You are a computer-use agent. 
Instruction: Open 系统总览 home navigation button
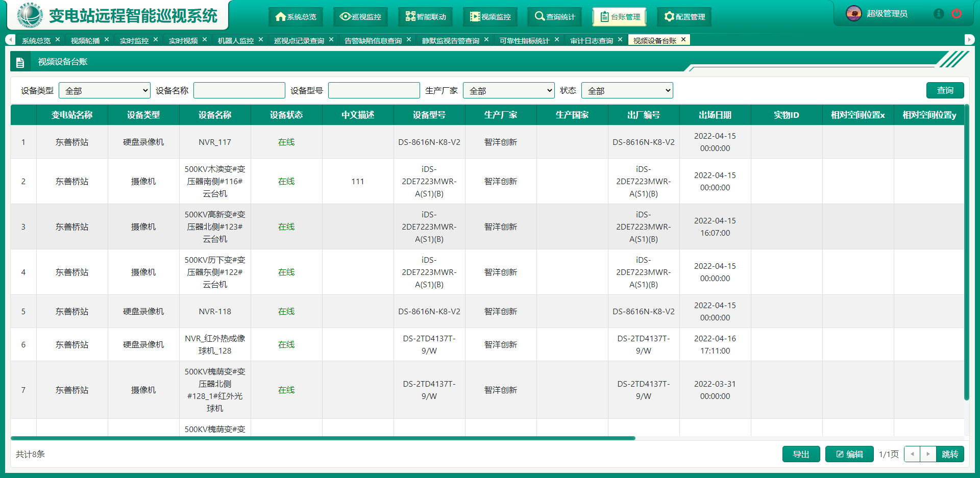(296, 17)
